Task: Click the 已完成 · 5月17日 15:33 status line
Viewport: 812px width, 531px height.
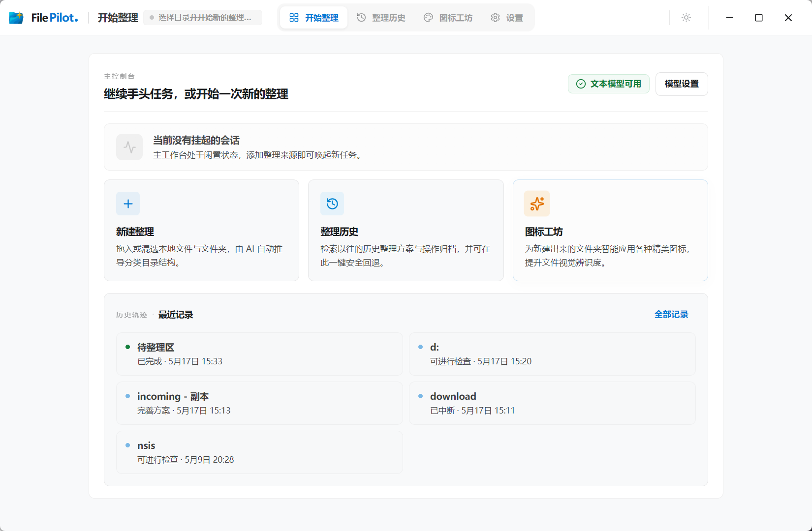Action: click(x=180, y=361)
